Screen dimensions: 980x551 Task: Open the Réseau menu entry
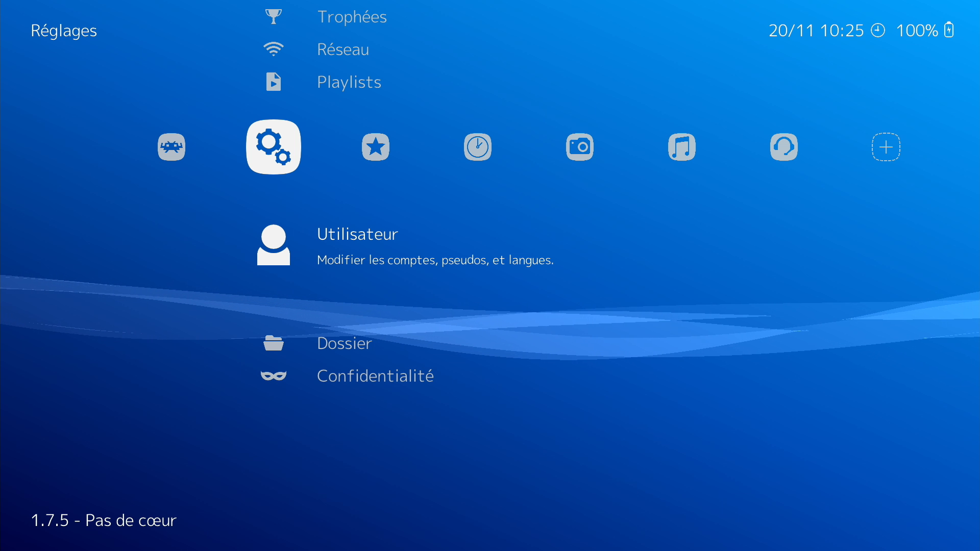[342, 49]
